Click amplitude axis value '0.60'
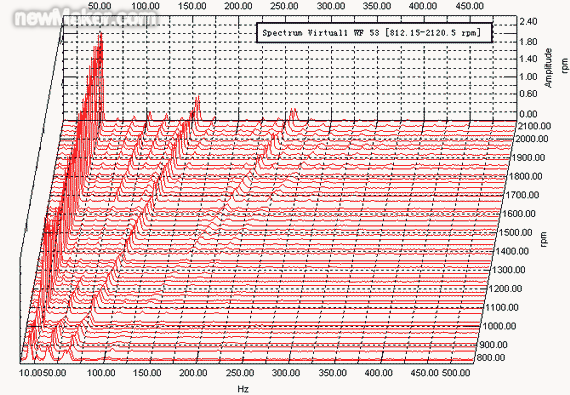570x395 pixels. [x=528, y=94]
